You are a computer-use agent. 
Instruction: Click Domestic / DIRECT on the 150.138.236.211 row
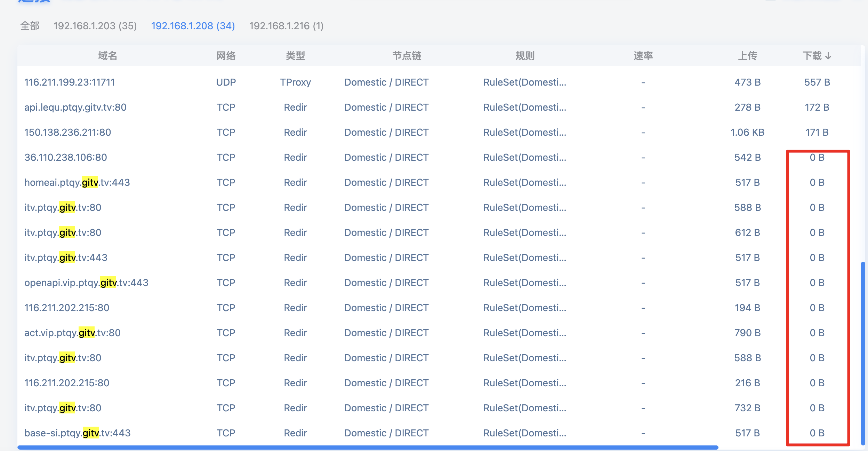click(386, 132)
